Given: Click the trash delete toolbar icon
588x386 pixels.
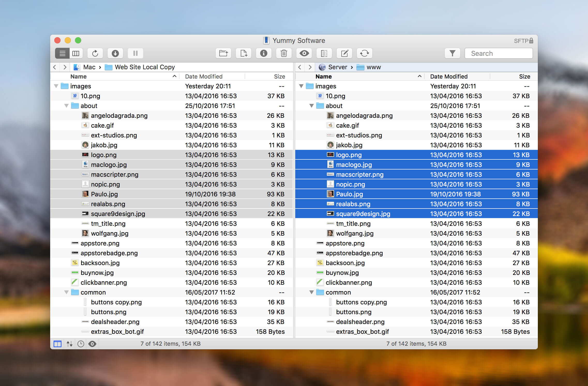Looking at the screenshot, I should pos(284,53).
